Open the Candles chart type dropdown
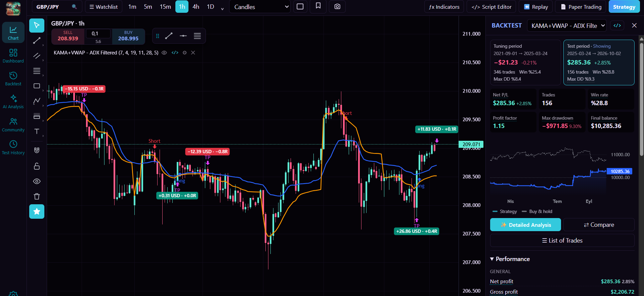Viewport: 644px width, 296px height. 260,7
